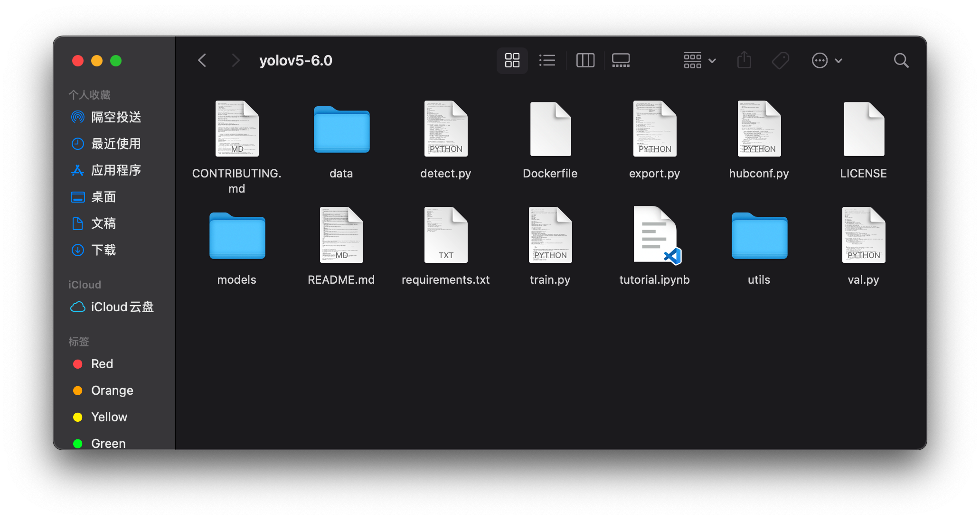This screenshot has height=520, width=980.
Task: Select the utils folder
Action: [x=759, y=236]
